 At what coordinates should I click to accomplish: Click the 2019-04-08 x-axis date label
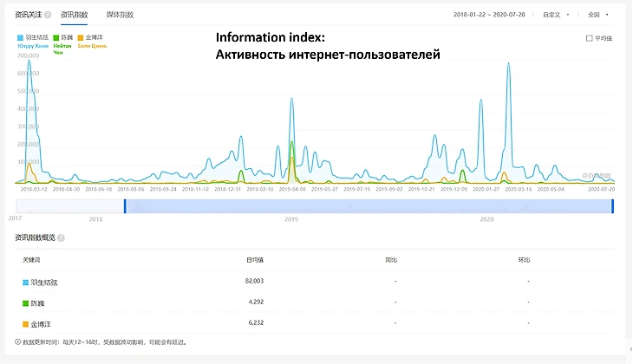(292, 189)
